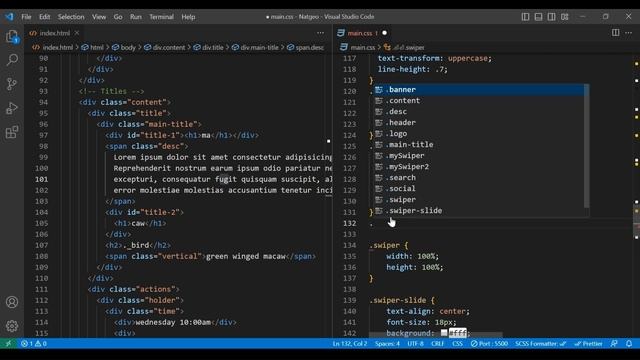Open Edit menu
Image resolution: width=640 pixels, height=360 pixels.
[x=44, y=17]
